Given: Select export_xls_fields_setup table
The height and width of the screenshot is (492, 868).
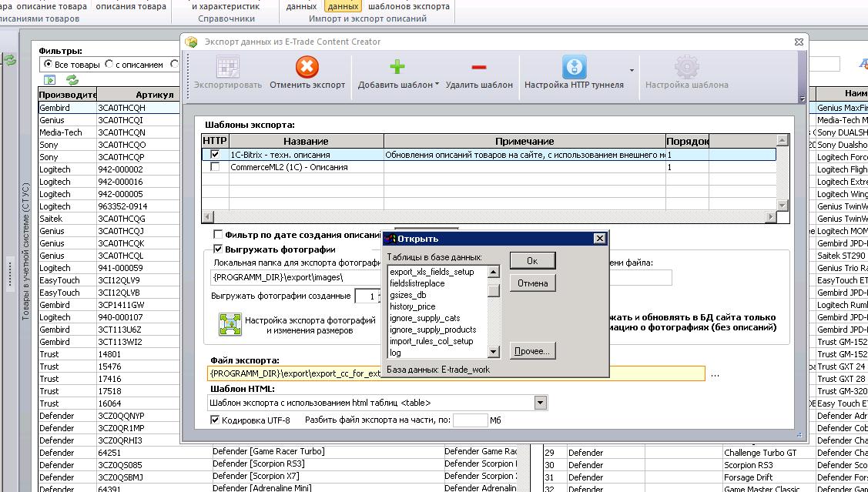Looking at the screenshot, I should (x=432, y=272).
